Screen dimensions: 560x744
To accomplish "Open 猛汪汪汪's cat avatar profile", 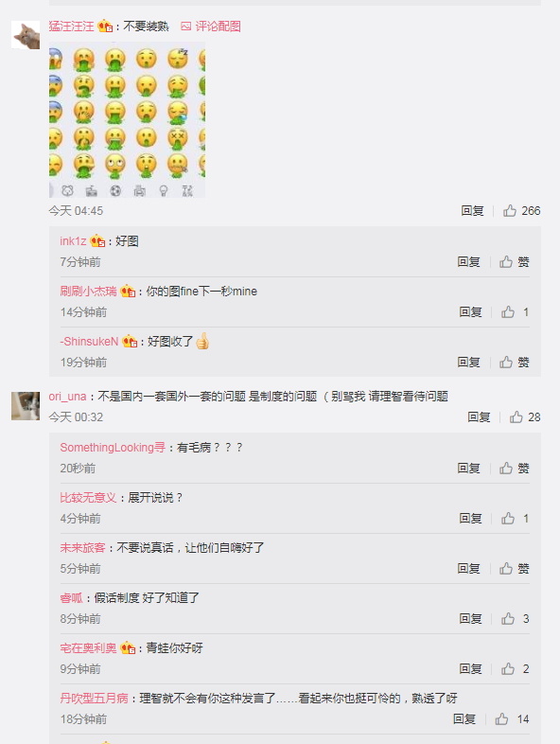I will [26, 35].
